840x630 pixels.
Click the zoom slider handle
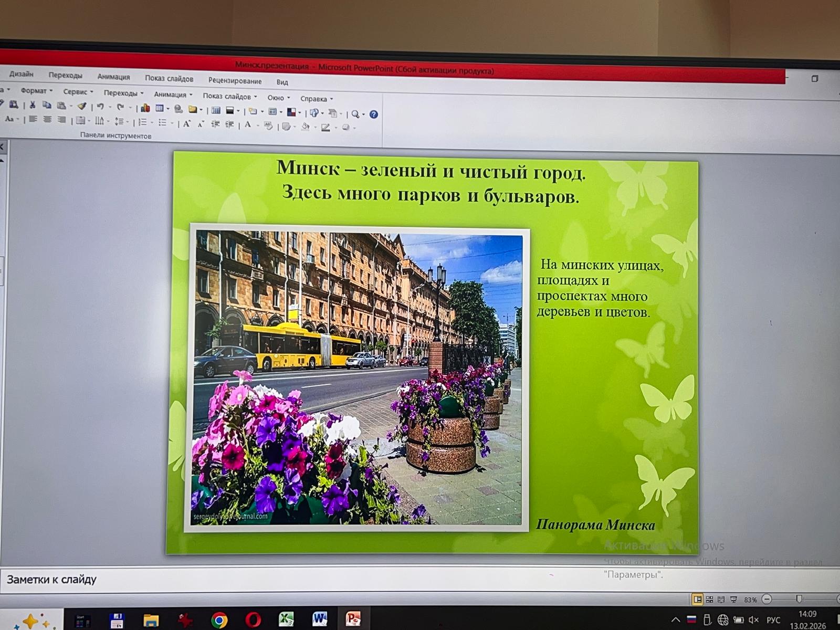pyautogui.click(x=799, y=599)
